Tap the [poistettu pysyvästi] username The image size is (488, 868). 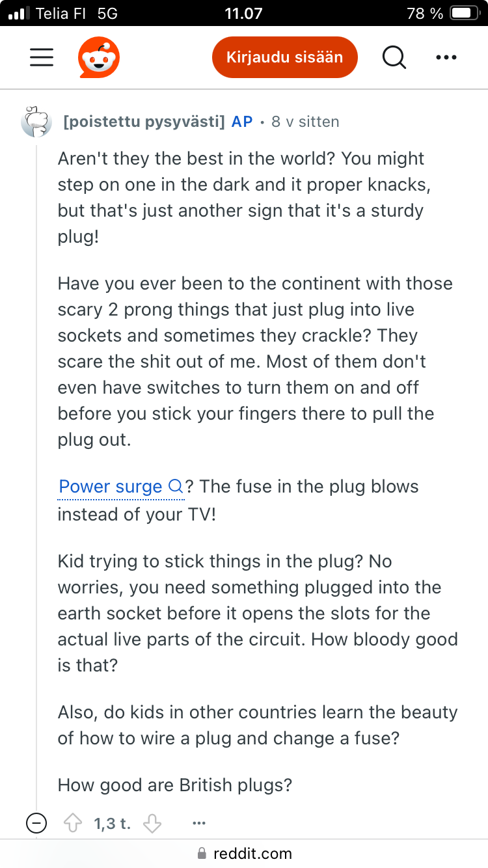[x=144, y=122]
